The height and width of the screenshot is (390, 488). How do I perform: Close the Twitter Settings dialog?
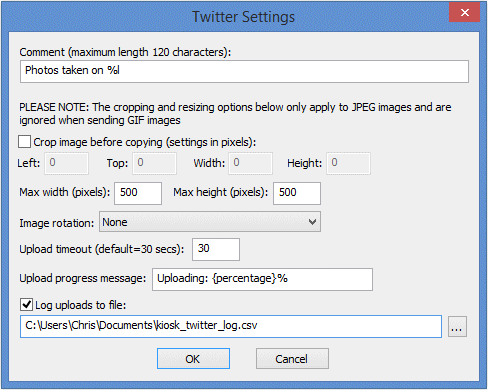464,13
